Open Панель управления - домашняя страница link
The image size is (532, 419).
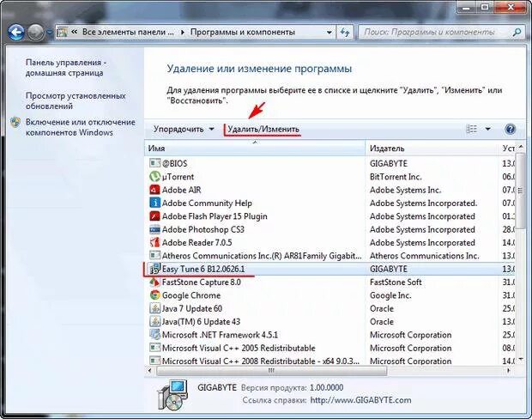click(65, 68)
